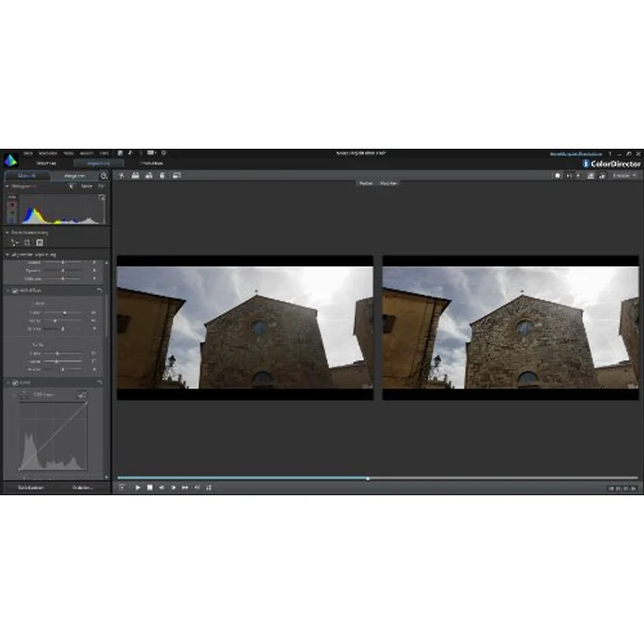Stop the video playback

tap(150, 487)
